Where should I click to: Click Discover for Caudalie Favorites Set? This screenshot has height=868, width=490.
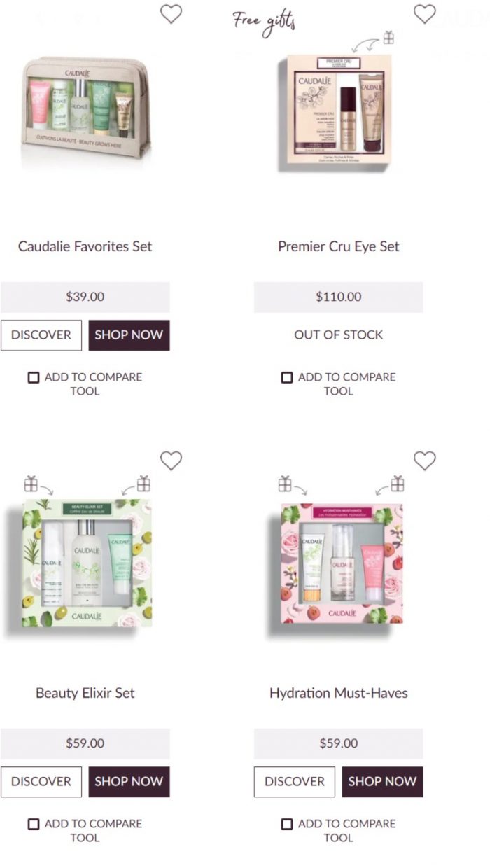[41, 335]
